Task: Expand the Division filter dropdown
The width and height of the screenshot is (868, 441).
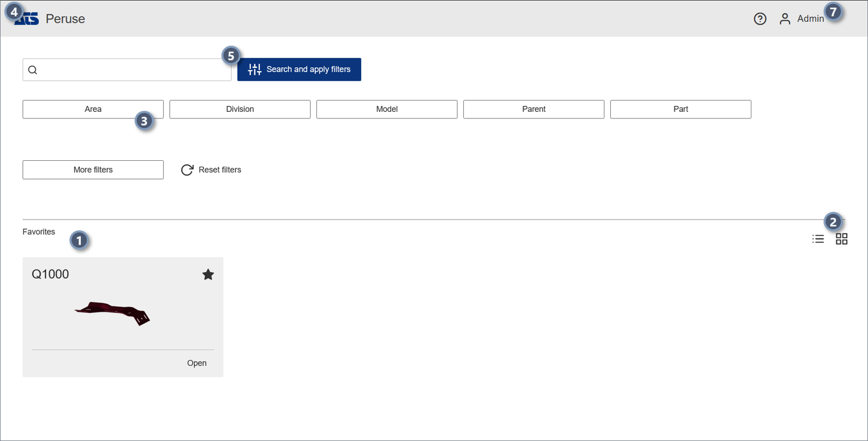Action: [240, 109]
